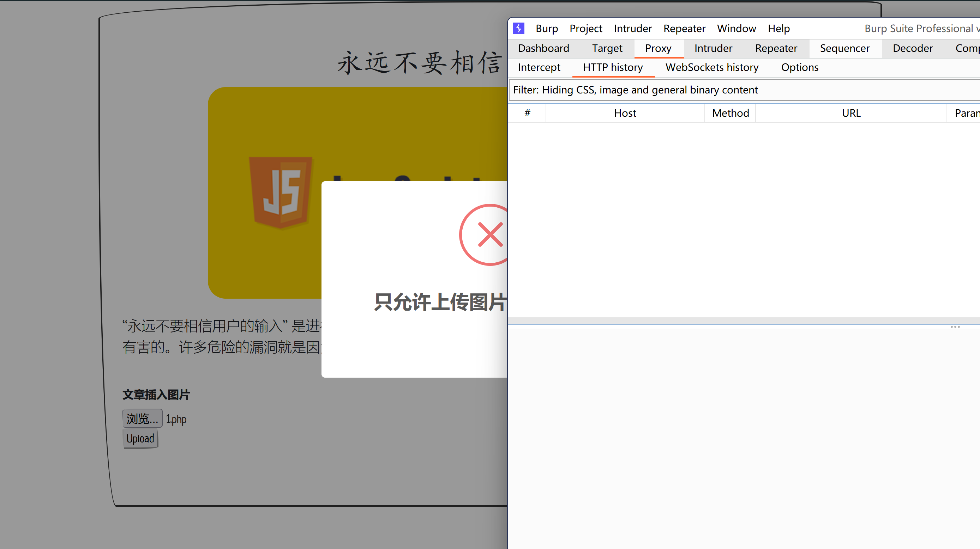Image resolution: width=980 pixels, height=549 pixels.
Task: Click the Burp Suite logo icon
Action: click(x=518, y=28)
